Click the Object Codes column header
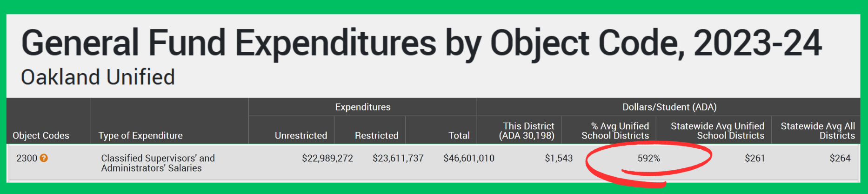Image resolution: width=868 pixels, height=194 pixels. coord(41,136)
